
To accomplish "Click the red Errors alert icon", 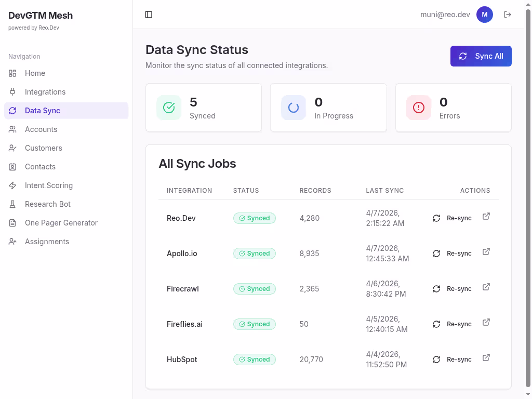I will 418,108.
